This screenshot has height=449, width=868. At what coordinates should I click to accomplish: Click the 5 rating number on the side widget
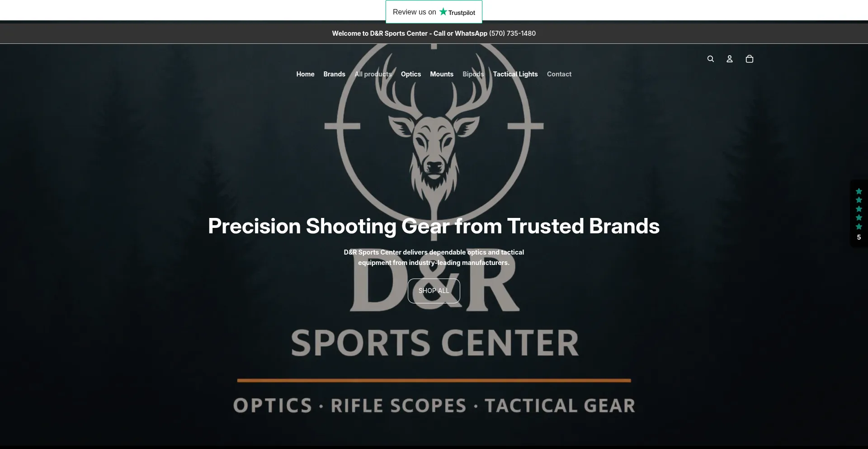pos(859,237)
